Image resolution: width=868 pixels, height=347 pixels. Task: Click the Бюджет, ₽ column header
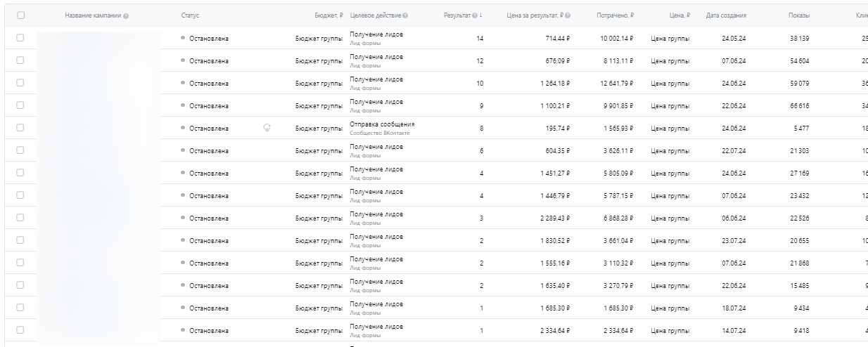pyautogui.click(x=328, y=15)
